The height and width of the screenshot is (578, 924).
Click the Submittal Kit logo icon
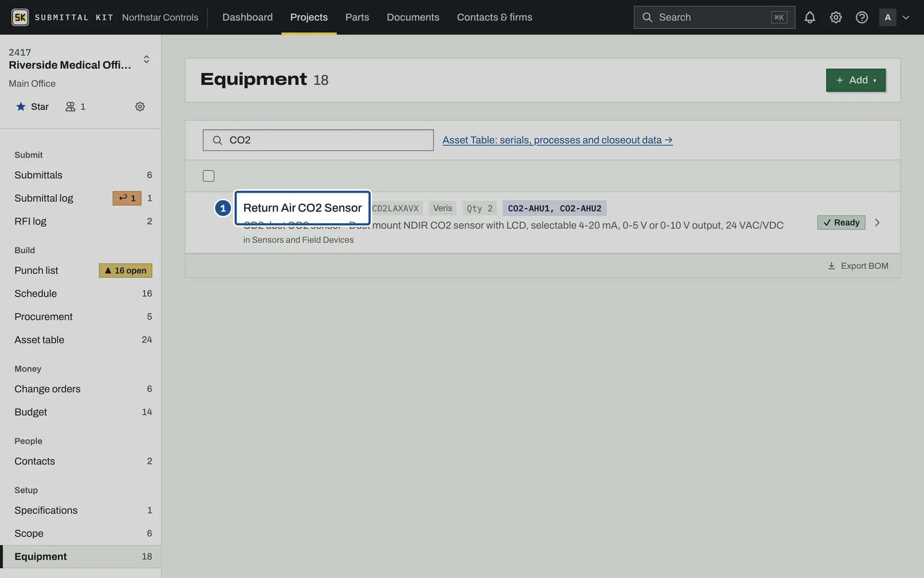(20, 17)
